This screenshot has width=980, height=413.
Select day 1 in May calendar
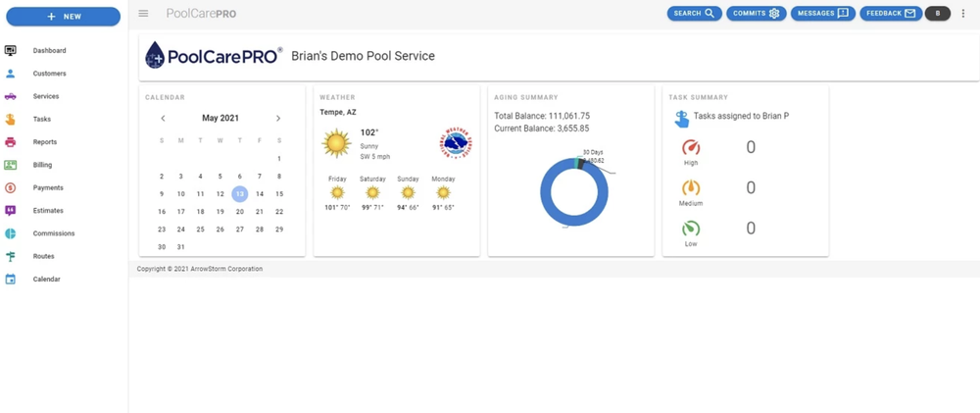[x=279, y=159]
